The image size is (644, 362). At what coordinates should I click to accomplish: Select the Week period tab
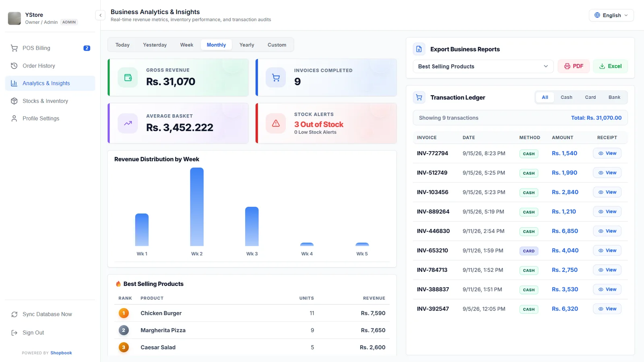[186, 45]
